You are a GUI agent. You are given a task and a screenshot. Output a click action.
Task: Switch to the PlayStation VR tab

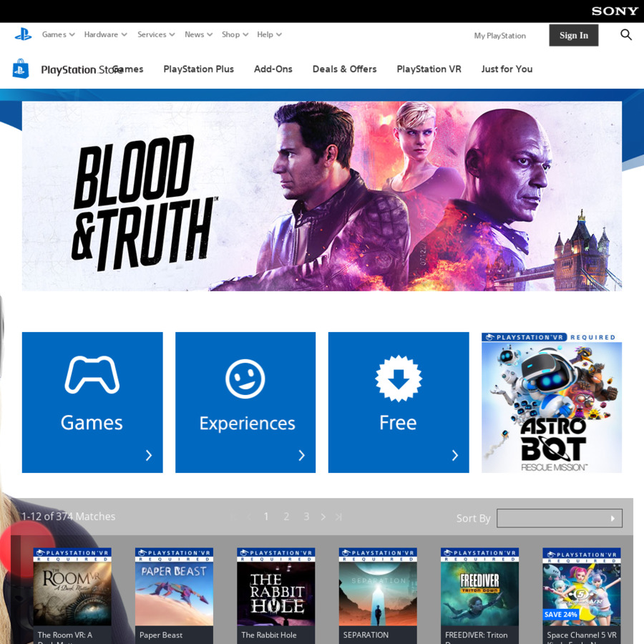[429, 69]
